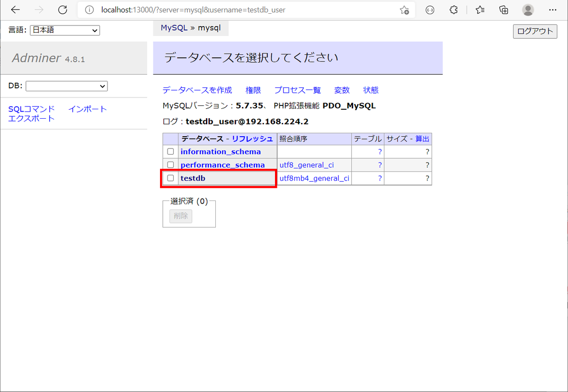Open the 言語 language dropdown

[65, 30]
